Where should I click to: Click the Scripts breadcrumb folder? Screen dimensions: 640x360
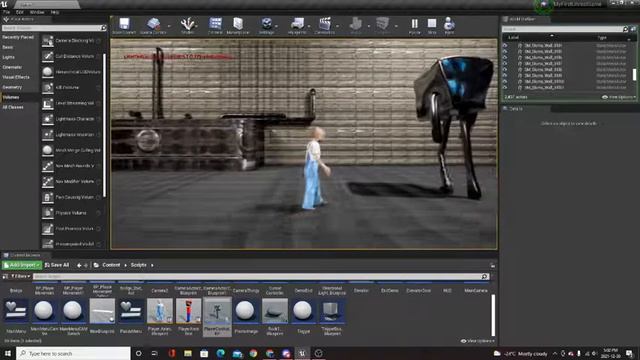click(x=138, y=265)
